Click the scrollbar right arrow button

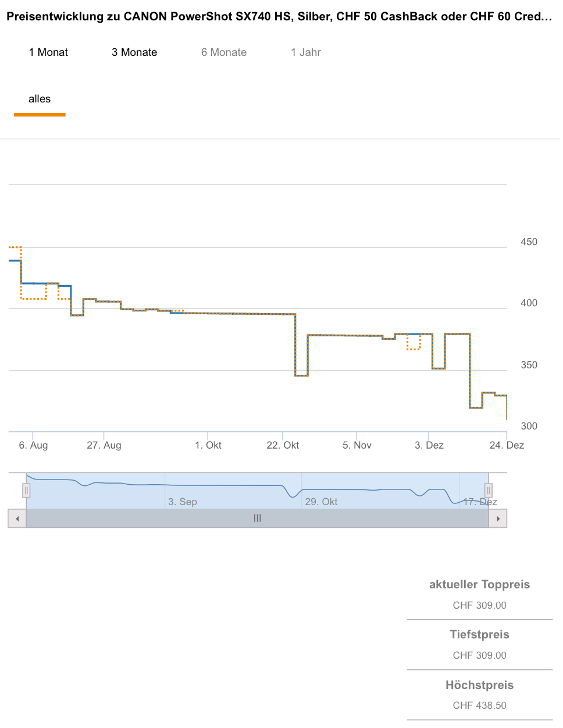pyautogui.click(x=498, y=519)
